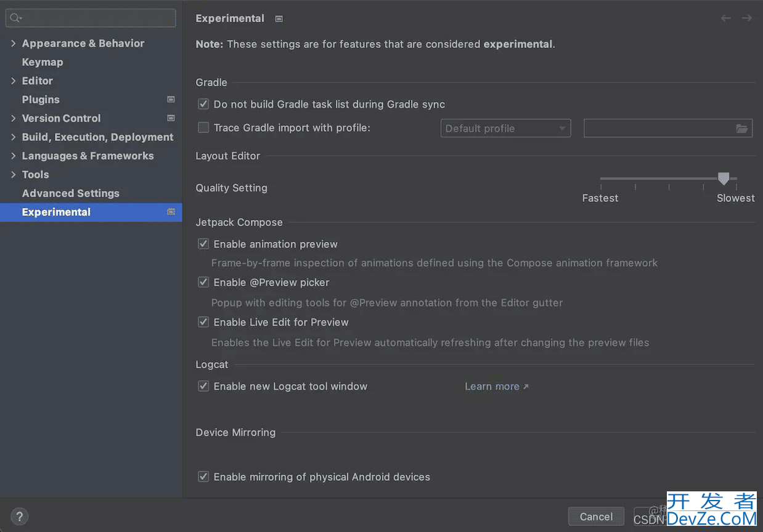Open the Default profile dropdown

coord(505,129)
